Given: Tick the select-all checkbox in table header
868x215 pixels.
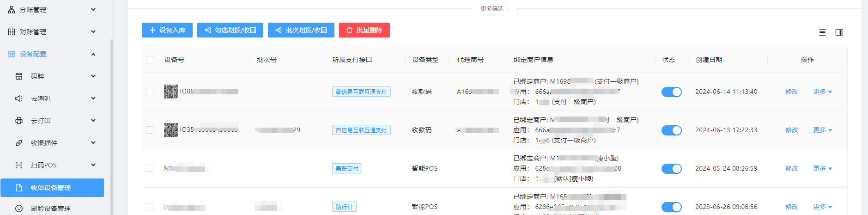Looking at the screenshot, I should point(150,60).
